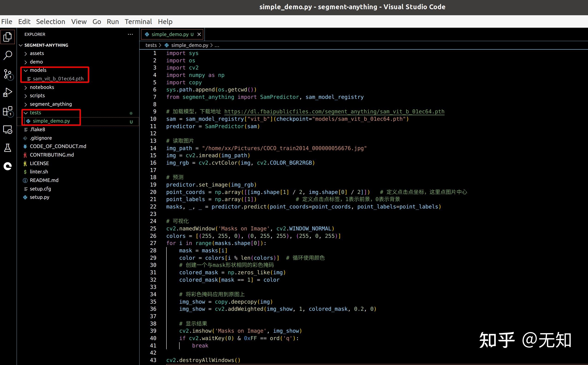
Task: Click the Python icon on simple_demo.py tab
Action: [147, 34]
